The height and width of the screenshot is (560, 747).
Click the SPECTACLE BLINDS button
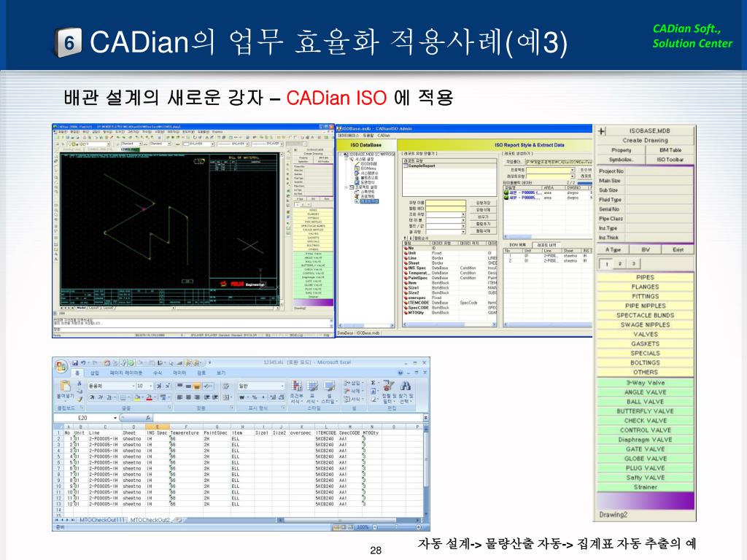pos(645,315)
